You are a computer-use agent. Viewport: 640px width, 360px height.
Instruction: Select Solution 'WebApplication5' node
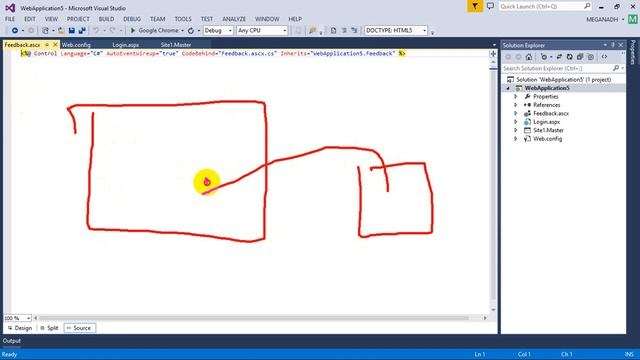tap(563, 80)
